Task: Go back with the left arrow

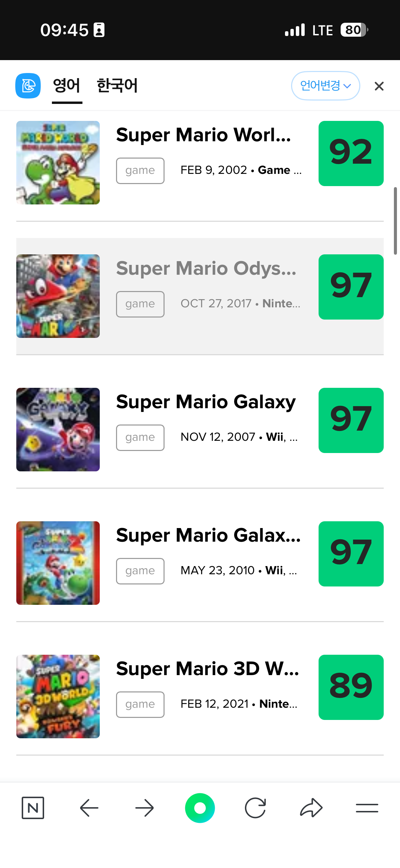Action: point(89,808)
